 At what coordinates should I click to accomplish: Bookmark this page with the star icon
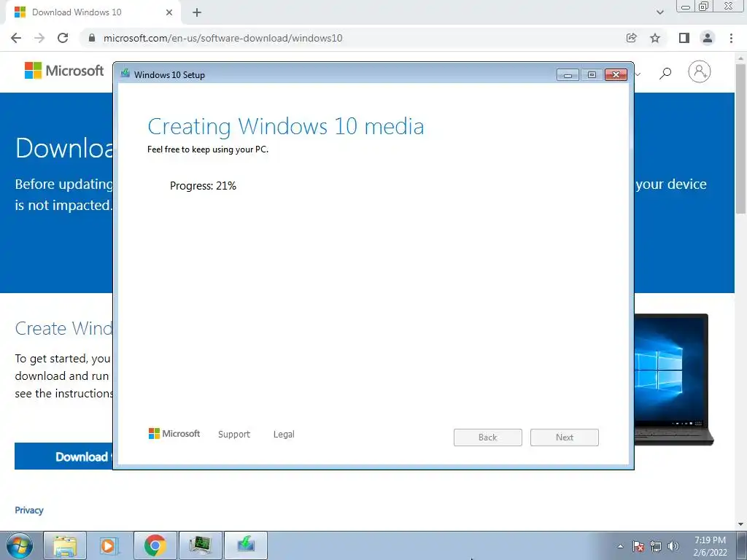tap(655, 38)
